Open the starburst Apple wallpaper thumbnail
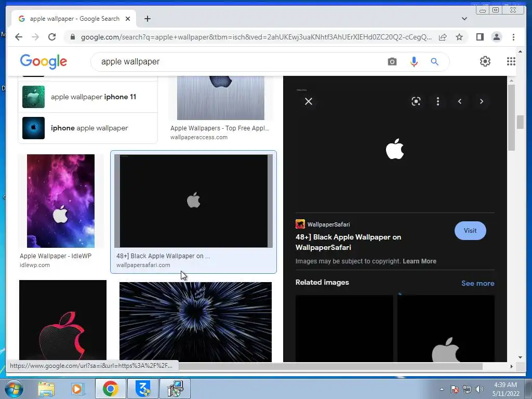Screen dimensions: 532x399 [195, 321]
